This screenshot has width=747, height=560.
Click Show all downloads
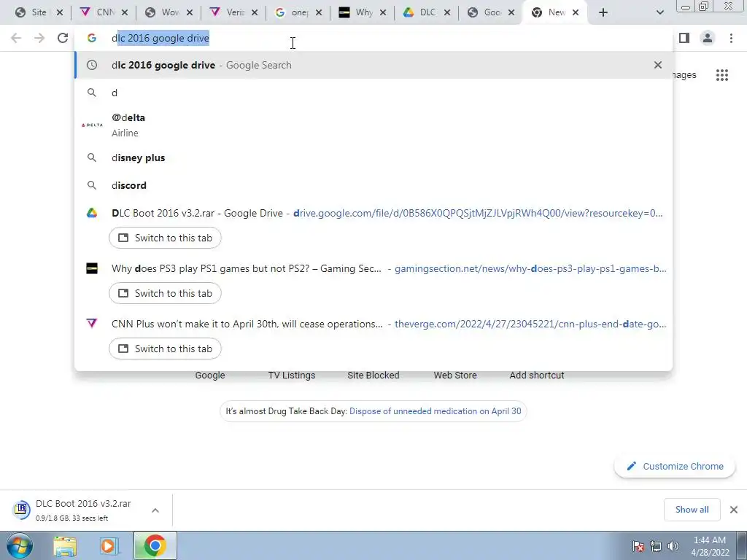(x=692, y=510)
